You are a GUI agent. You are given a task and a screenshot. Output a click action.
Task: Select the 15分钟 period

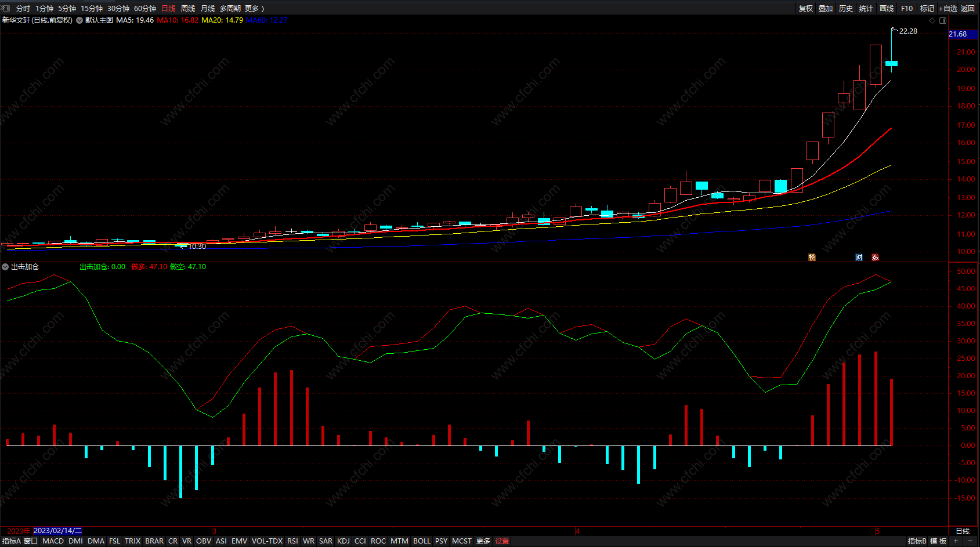92,9
